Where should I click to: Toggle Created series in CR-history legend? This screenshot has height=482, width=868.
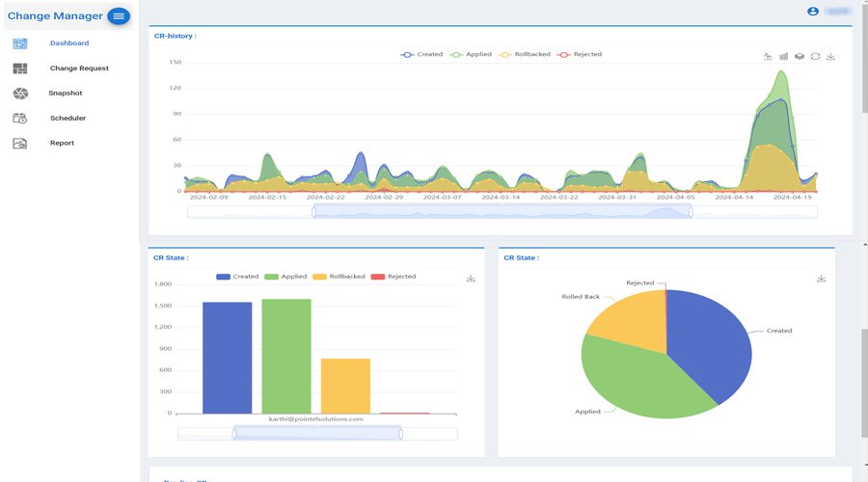point(421,55)
